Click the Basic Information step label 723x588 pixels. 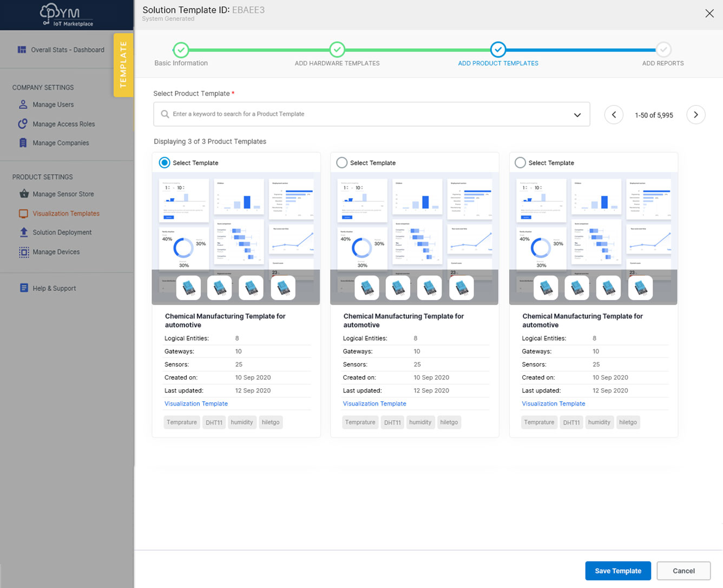click(x=181, y=63)
